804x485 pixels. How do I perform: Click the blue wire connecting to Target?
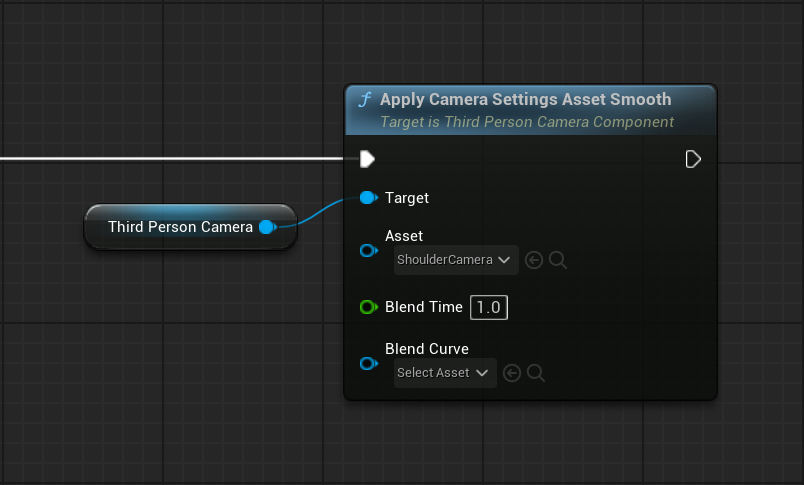pos(318,211)
